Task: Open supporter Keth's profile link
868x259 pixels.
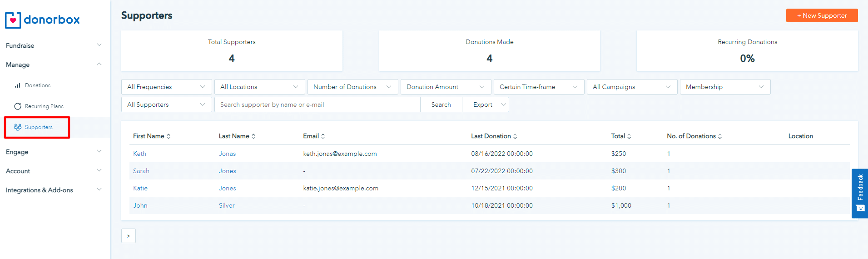Action: point(139,154)
